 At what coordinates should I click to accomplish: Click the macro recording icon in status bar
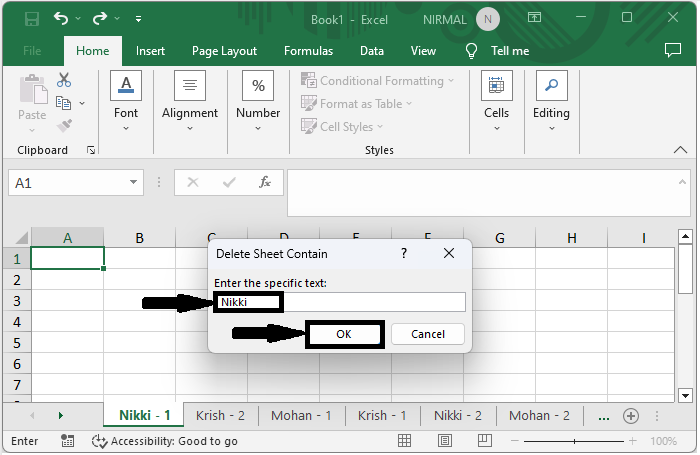point(68,441)
